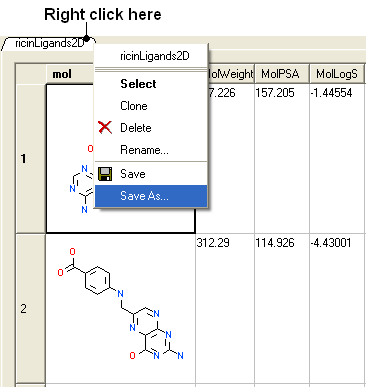Select the row 2 header
This screenshot has width=366, height=387.
coord(30,309)
